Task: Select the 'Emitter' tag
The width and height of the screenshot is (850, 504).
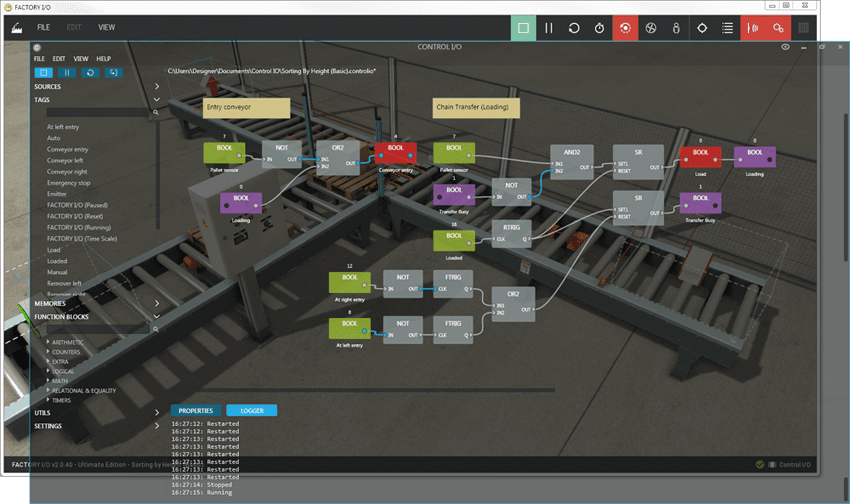Action: pyautogui.click(x=56, y=194)
